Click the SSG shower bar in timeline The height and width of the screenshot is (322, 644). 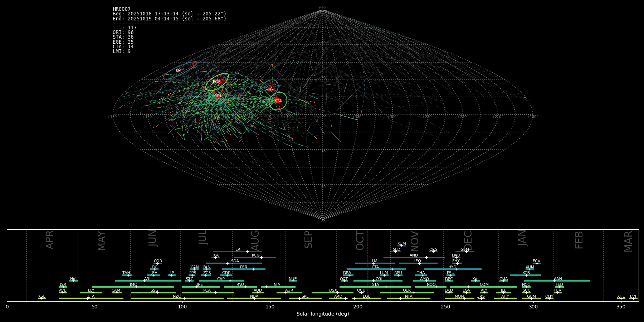153,293
